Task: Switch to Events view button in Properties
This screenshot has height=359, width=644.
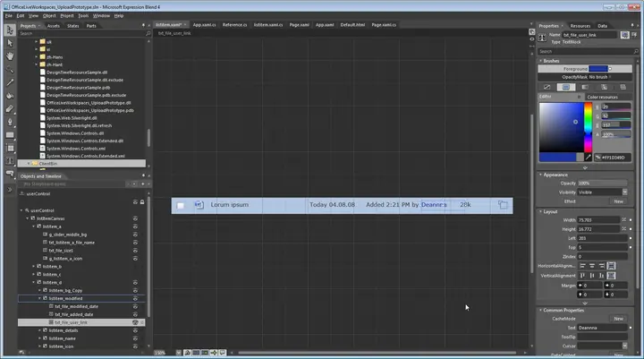Action: click(x=634, y=35)
